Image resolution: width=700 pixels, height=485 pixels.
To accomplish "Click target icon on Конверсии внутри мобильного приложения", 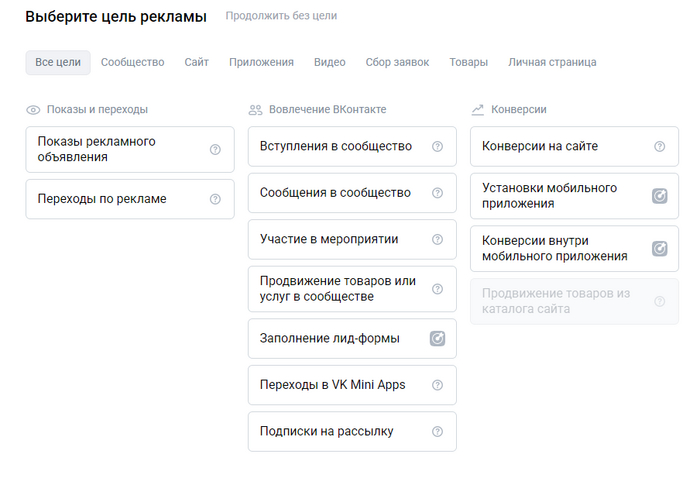I will (659, 248).
